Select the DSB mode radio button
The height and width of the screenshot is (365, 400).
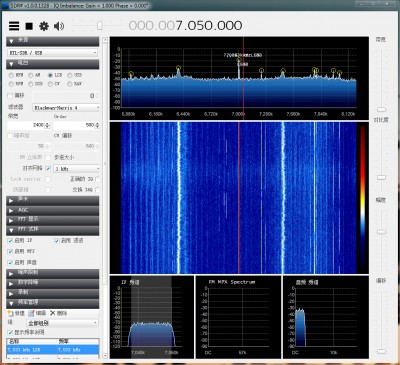(31, 84)
